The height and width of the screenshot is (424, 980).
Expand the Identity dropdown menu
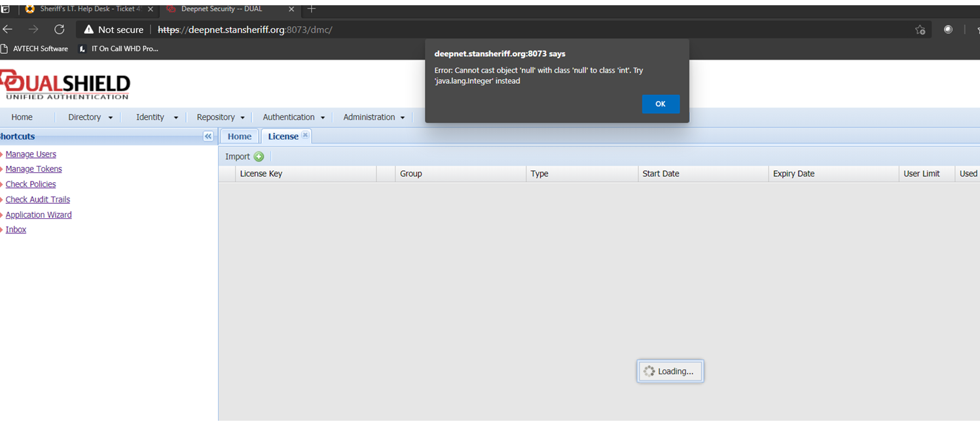[157, 117]
